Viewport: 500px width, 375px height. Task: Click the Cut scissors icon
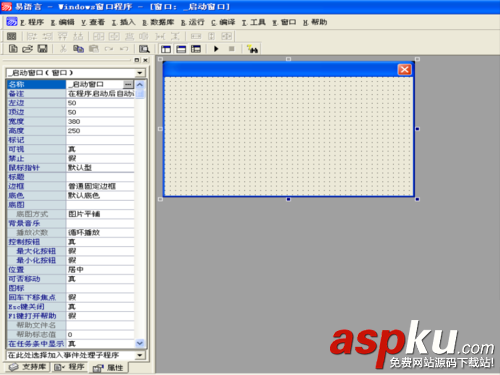click(x=63, y=49)
